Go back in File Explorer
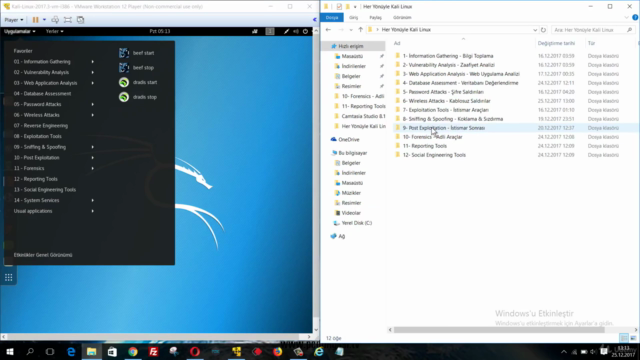This screenshot has height=360, width=640. (x=328, y=30)
